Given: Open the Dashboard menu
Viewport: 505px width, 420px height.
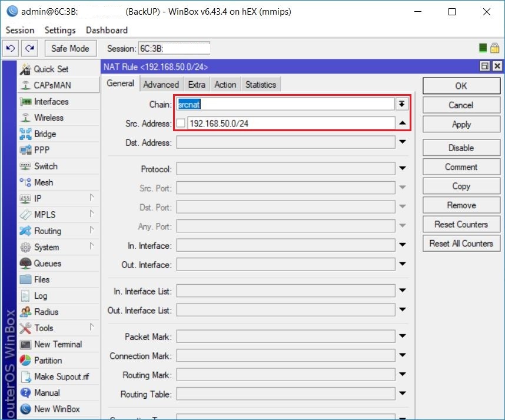Looking at the screenshot, I should coord(107,30).
